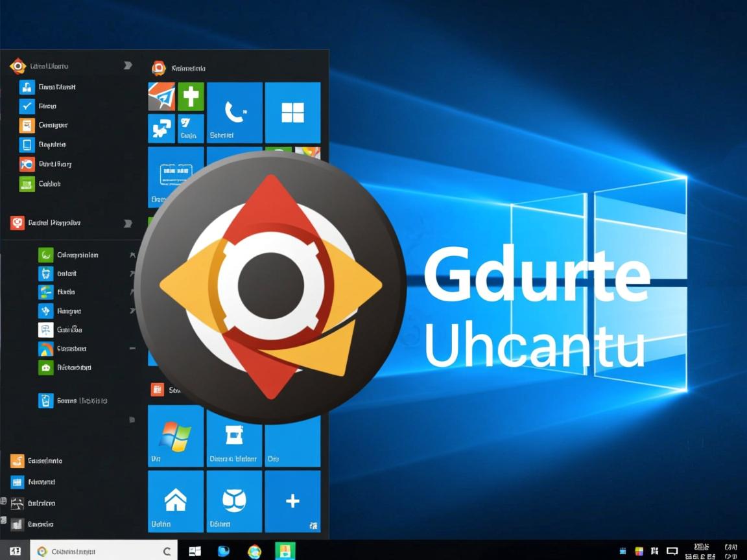Expand the pinned section chevron at the top
747x560 pixels.
coord(128,65)
